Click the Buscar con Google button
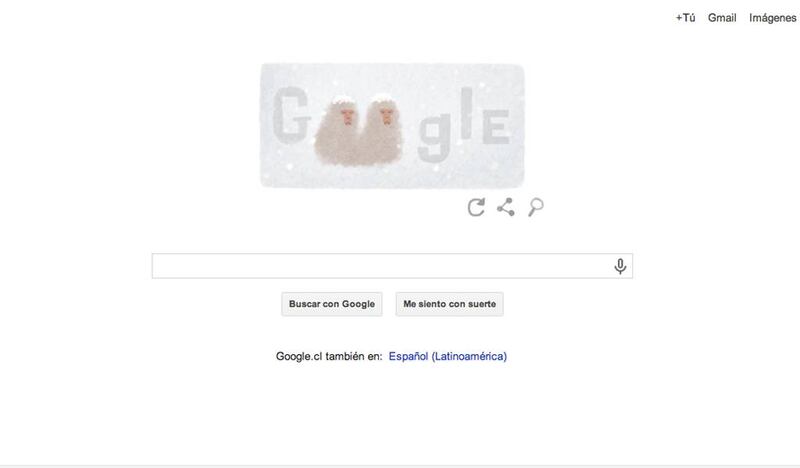 (332, 304)
